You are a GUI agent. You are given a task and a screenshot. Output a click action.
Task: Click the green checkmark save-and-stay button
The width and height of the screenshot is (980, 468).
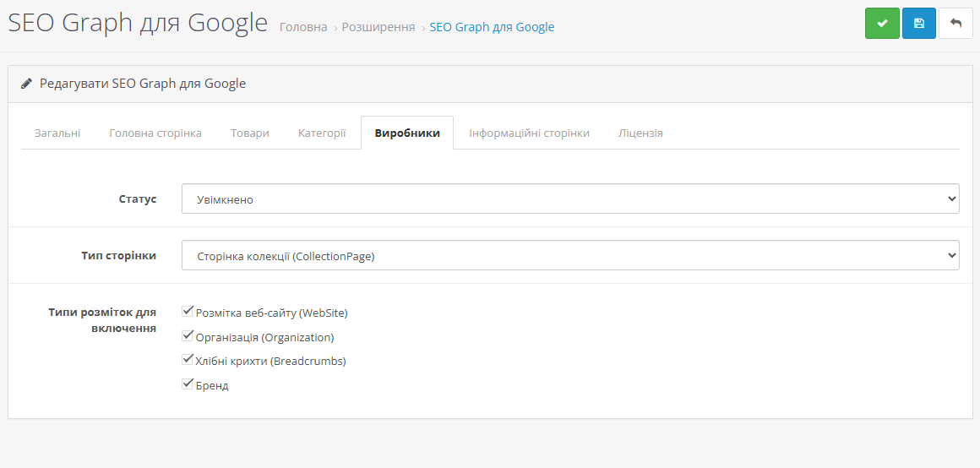pyautogui.click(x=882, y=24)
